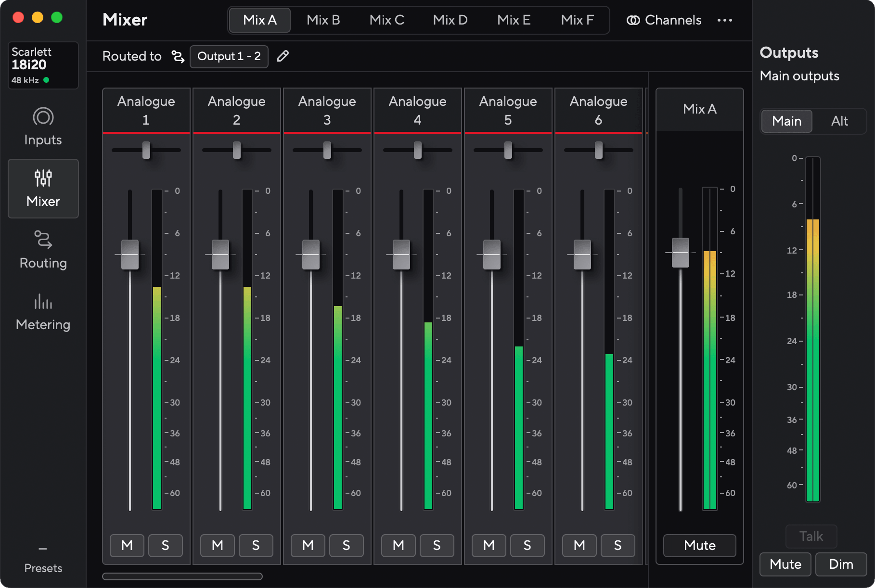Select the Alt outputs option
Viewport: 875px width, 588px height.
click(x=839, y=121)
